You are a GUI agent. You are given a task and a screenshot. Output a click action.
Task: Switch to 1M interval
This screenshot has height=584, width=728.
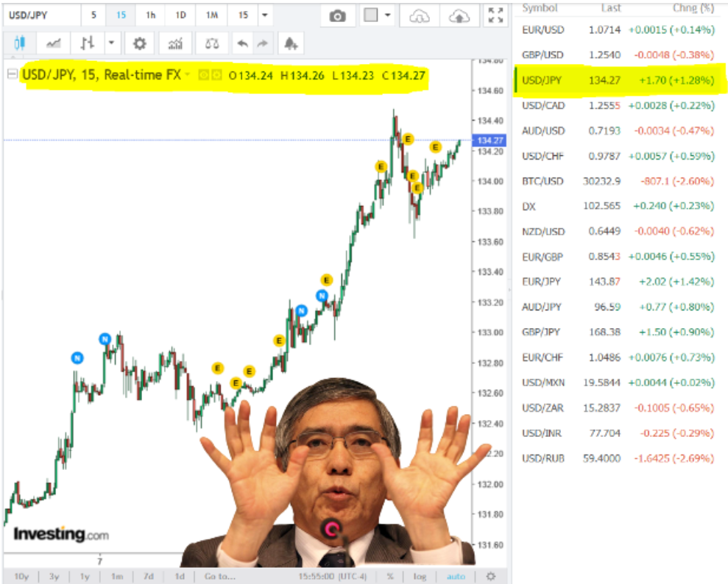212,15
